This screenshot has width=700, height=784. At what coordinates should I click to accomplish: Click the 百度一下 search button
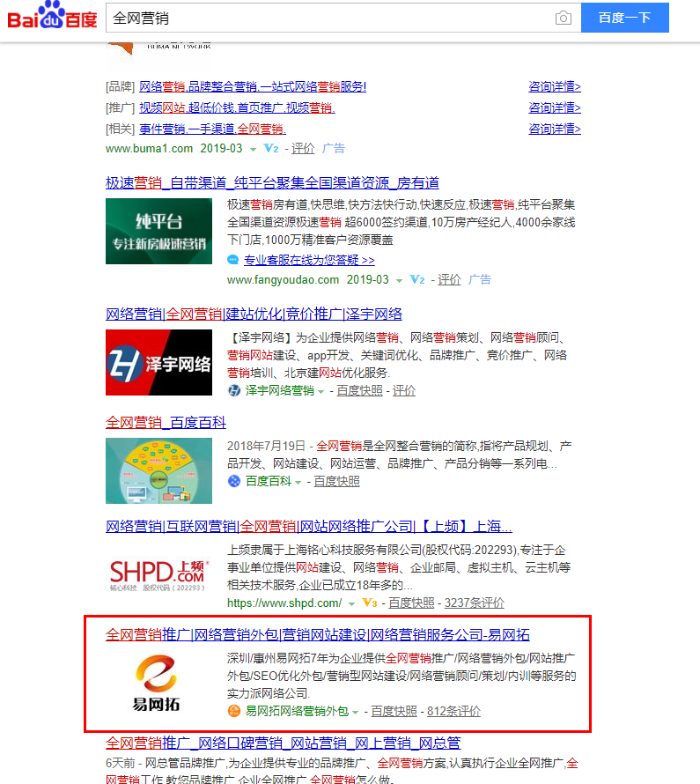[624, 18]
